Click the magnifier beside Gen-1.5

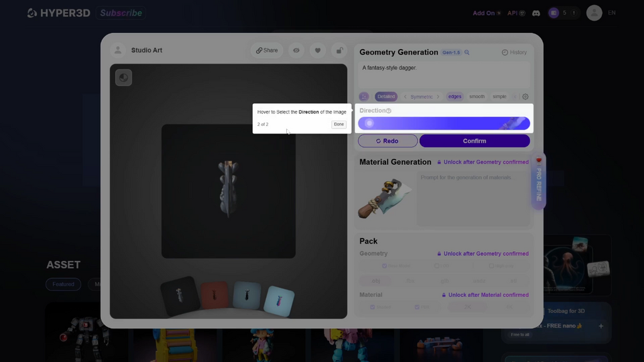coord(467,52)
